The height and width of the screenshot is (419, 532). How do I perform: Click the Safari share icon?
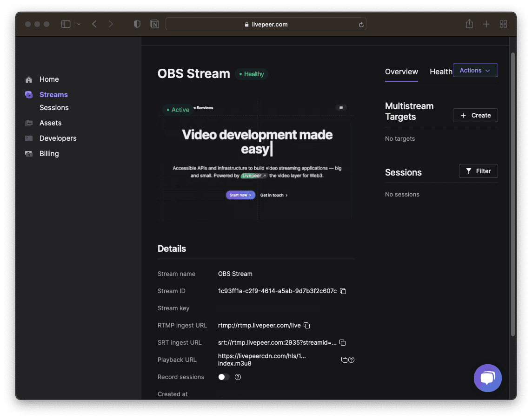(x=469, y=24)
